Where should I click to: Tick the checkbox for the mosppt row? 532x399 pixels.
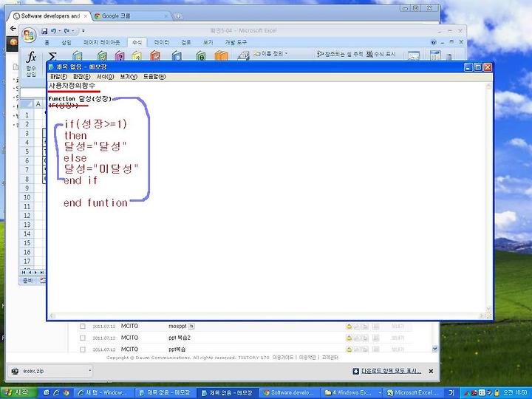[x=83, y=326]
